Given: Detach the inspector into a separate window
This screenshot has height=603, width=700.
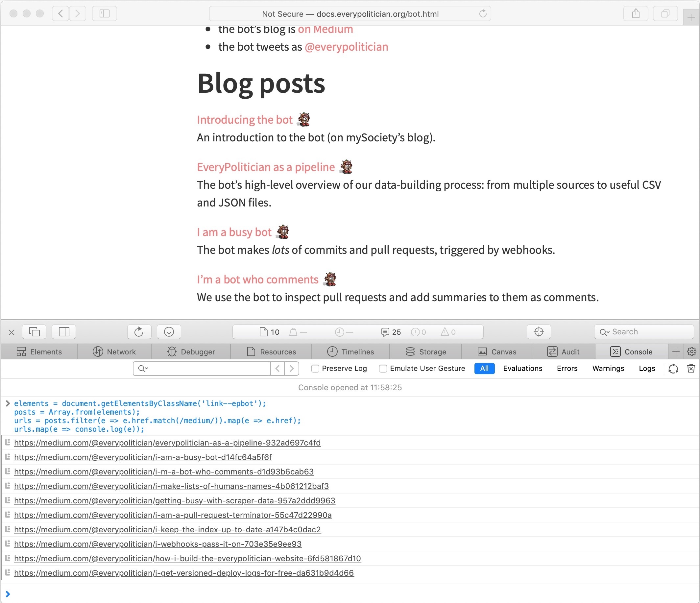Looking at the screenshot, I should (x=34, y=332).
